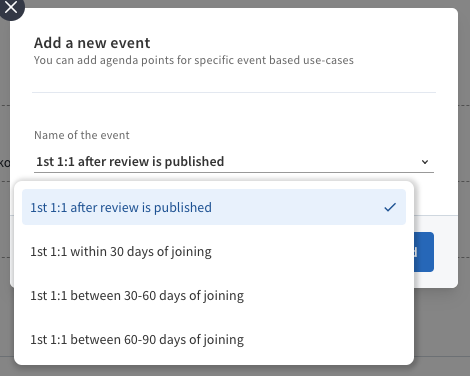Click empty white area above the event label

(x=234, y=112)
